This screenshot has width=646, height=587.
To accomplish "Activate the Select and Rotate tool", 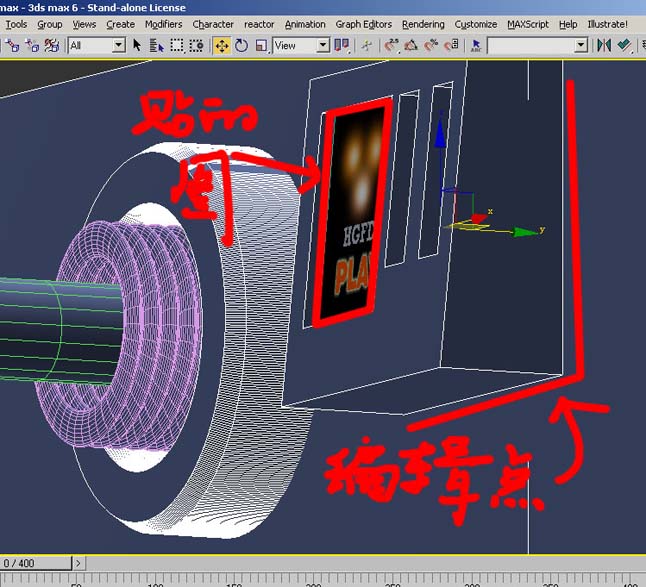I will point(241,45).
